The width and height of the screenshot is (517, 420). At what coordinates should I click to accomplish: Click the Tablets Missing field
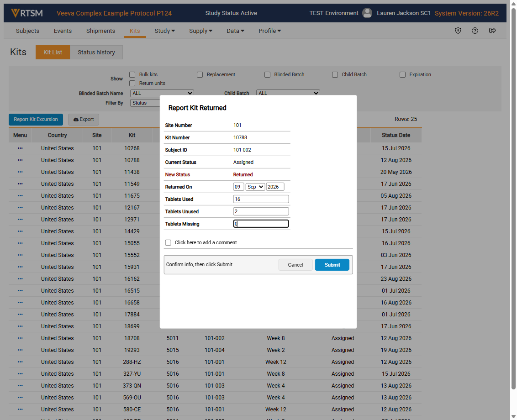tap(261, 224)
